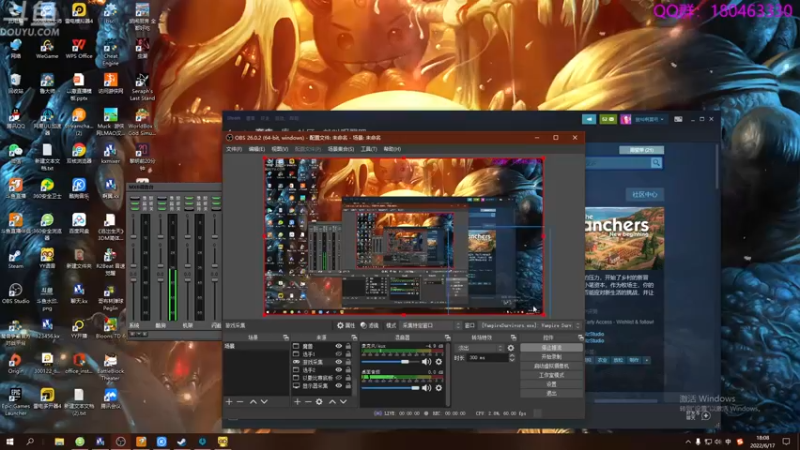Open the Cheat Engine desktop shortcut
The width and height of the screenshot is (800, 450).
[110, 53]
